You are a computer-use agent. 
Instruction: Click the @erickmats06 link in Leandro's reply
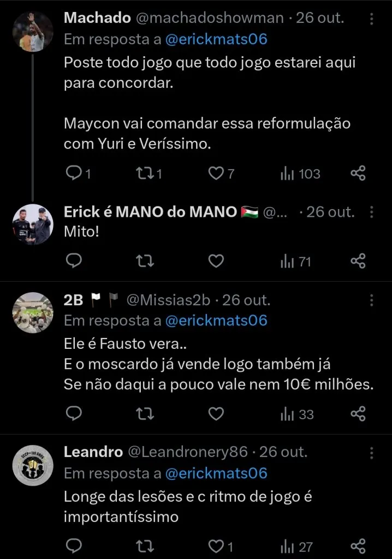[217, 474]
